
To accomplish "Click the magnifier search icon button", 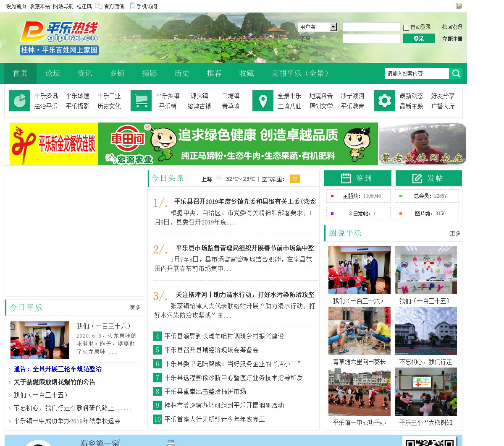I will tap(456, 73).
